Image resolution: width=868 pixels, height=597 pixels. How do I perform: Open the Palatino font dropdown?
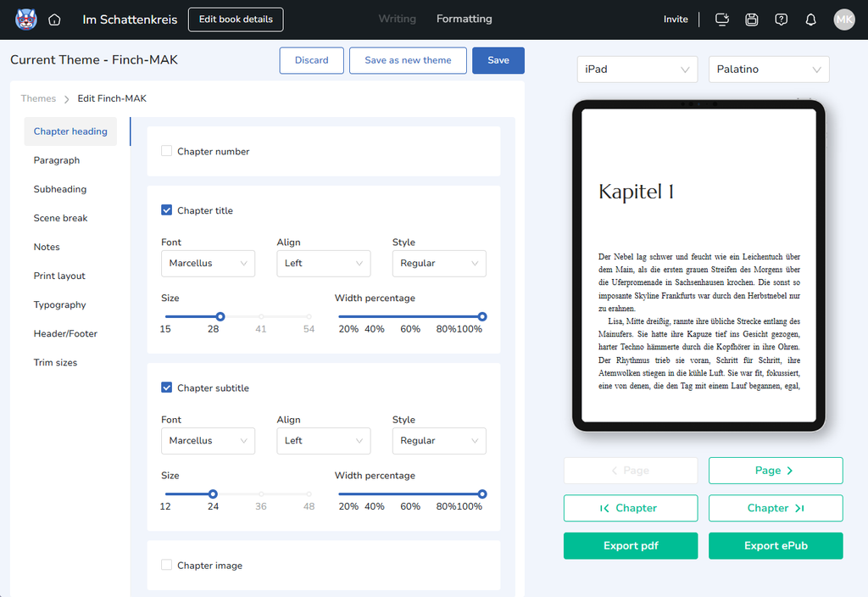pyautogui.click(x=769, y=70)
